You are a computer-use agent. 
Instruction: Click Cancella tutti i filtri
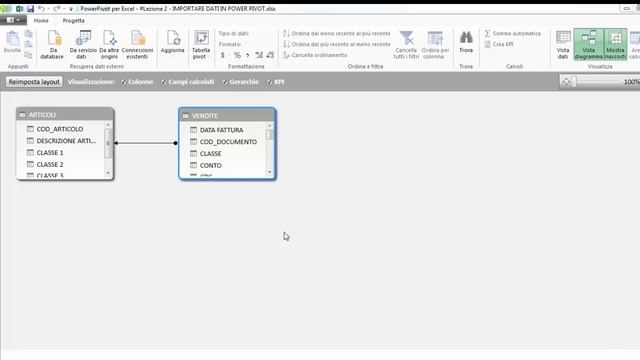[x=406, y=45]
